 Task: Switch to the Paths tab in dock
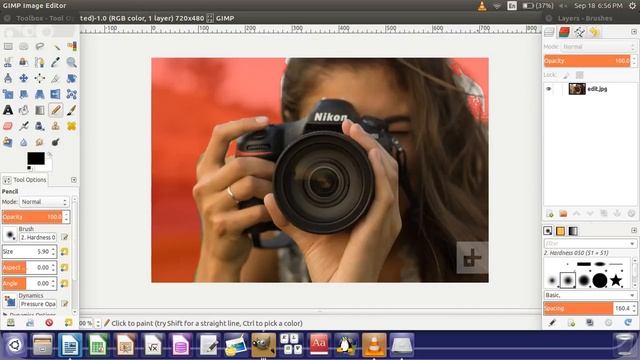(x=579, y=32)
